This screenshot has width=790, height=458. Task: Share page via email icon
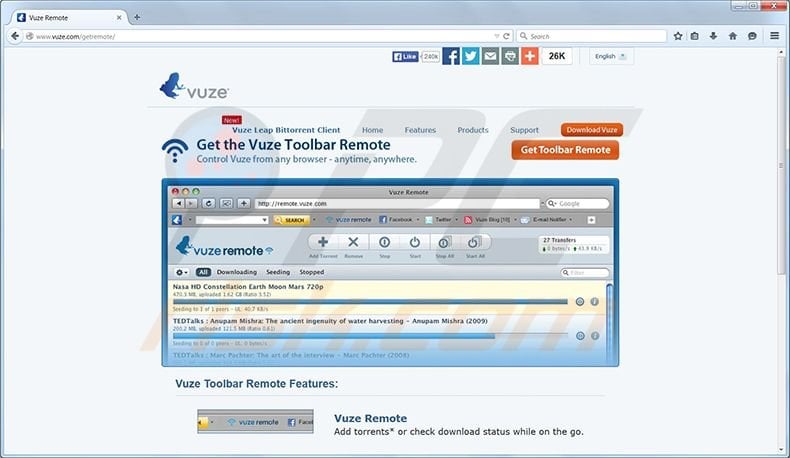tap(490, 56)
